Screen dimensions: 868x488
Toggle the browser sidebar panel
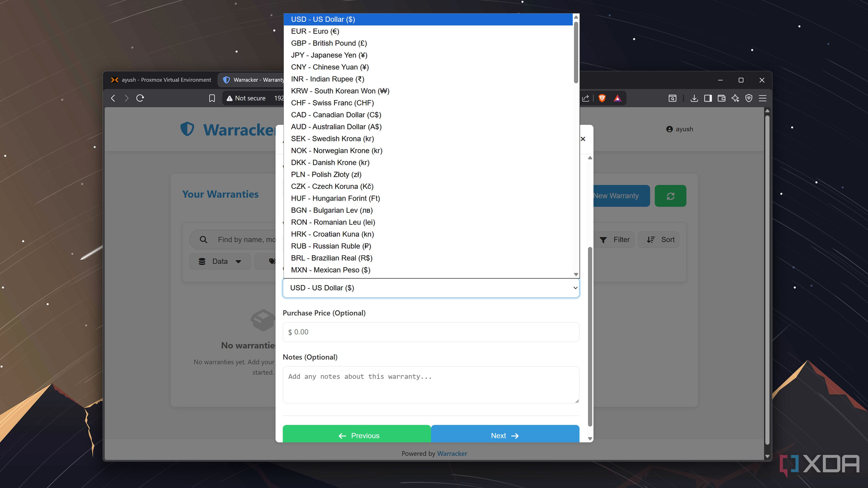coord(708,98)
